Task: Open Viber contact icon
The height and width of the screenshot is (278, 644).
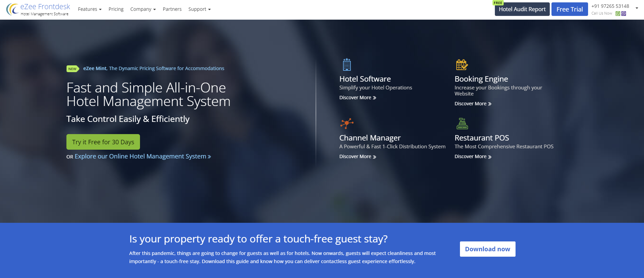Action: (x=624, y=14)
